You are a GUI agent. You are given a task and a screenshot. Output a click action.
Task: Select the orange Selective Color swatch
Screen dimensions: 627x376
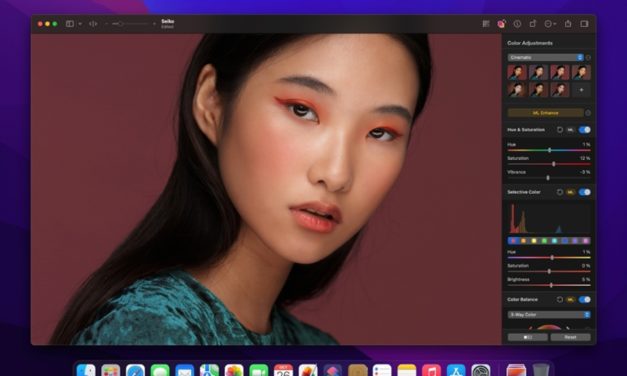(523, 241)
